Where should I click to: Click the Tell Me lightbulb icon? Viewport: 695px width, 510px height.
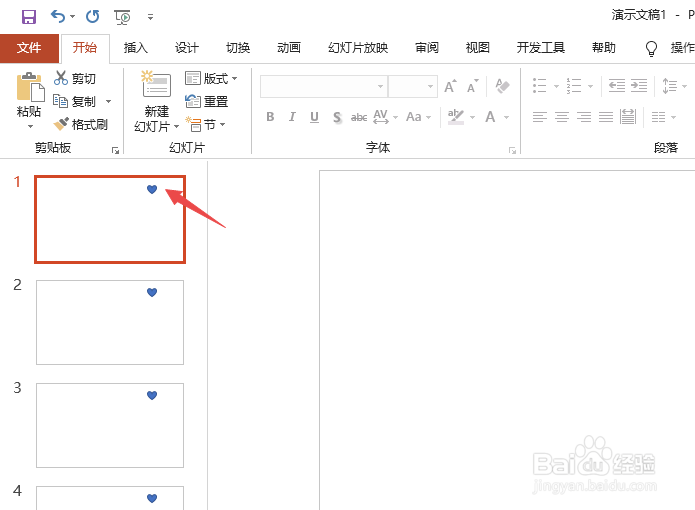[651, 48]
